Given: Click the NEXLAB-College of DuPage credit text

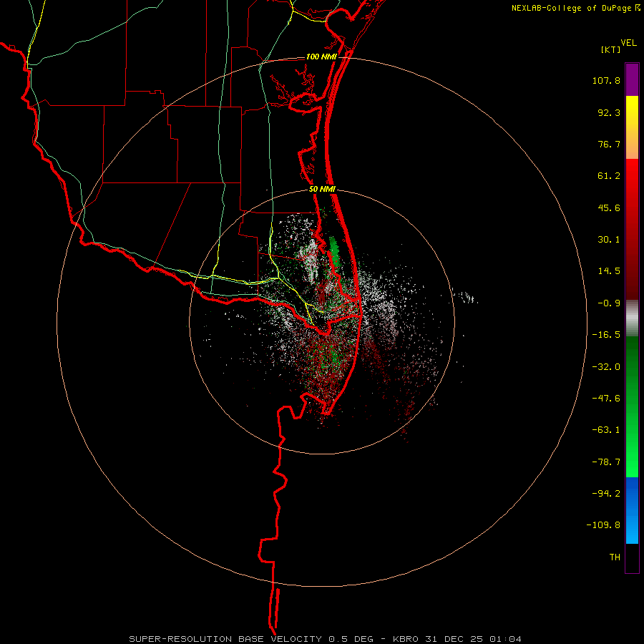Looking at the screenshot, I should point(572,8).
